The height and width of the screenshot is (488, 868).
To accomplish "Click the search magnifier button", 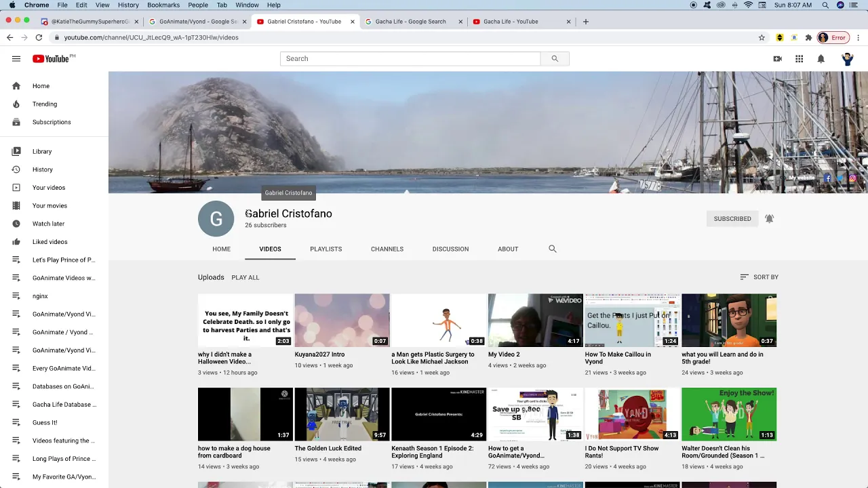I will click(x=555, y=59).
